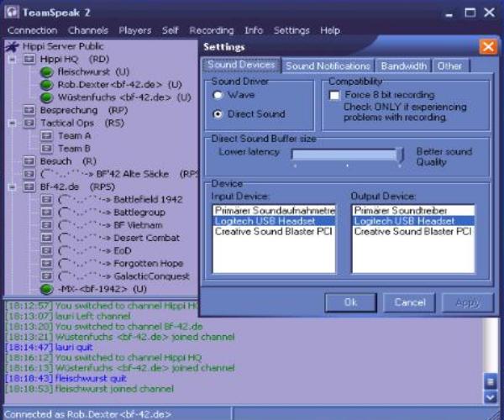The image size is (504, 420).
Task: Select the Sound Devices tab
Action: click(x=241, y=65)
